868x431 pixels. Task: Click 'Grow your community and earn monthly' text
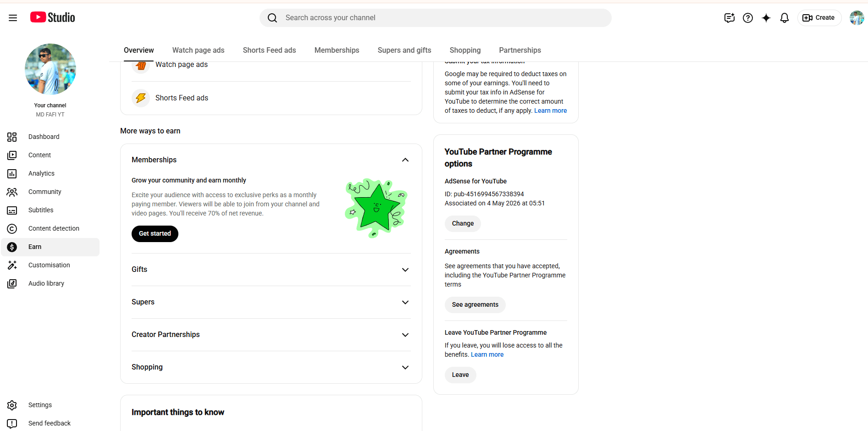(x=189, y=181)
